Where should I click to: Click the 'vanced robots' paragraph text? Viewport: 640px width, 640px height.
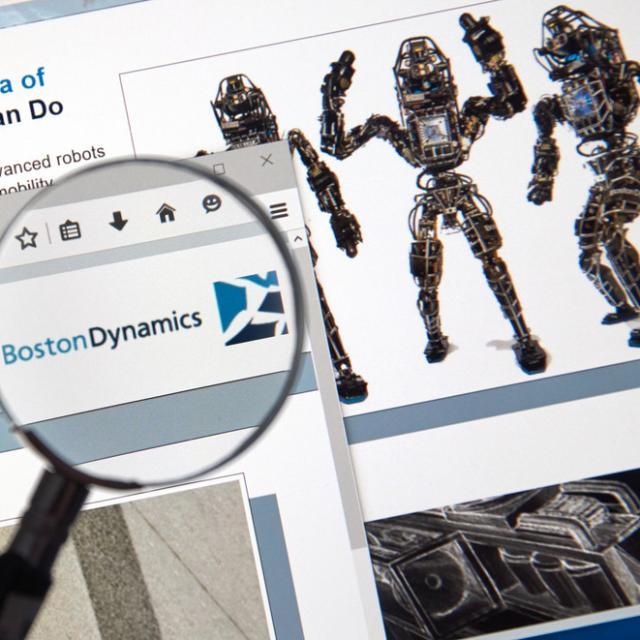52,160
